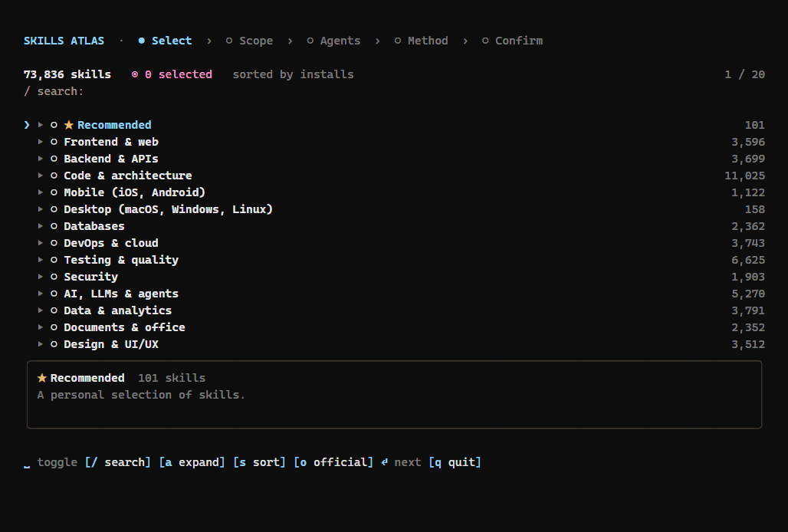Toggle the Frontend & web selection circle
Image resolution: width=788 pixels, height=532 pixels.
click(x=54, y=142)
